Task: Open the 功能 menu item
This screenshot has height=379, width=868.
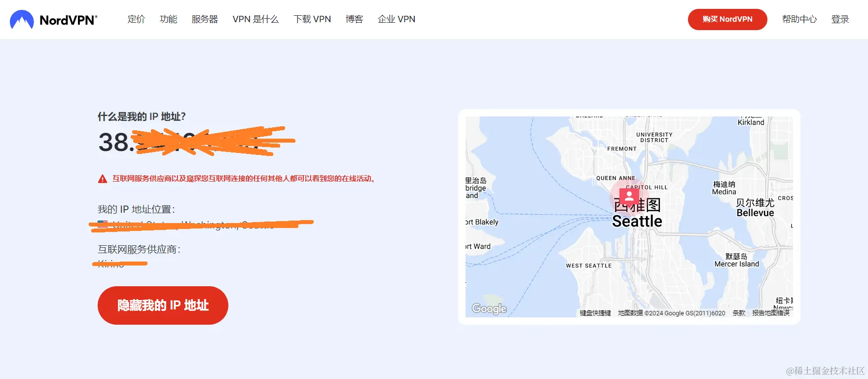Action: 169,19
